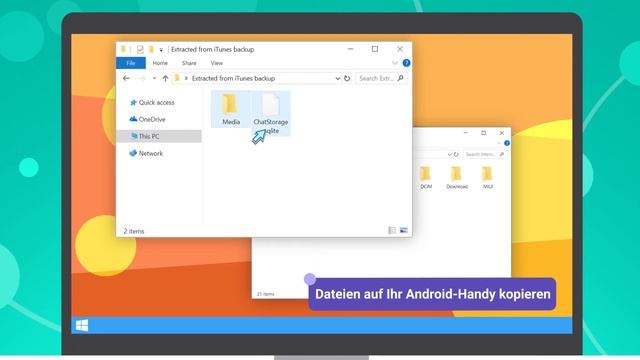Maximize the back window
Image resolution: width=640 pixels, height=360 pixels.
point(483,133)
